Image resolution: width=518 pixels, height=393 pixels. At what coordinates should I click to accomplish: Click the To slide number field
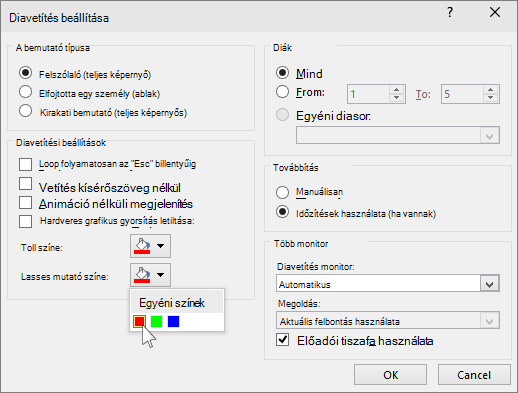tap(463, 94)
